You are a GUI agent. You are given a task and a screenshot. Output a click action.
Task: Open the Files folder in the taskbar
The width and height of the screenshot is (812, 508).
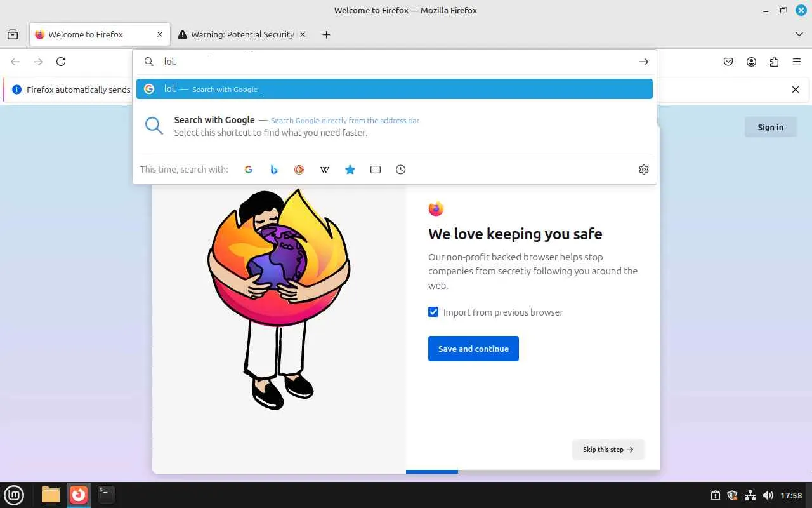click(x=51, y=495)
